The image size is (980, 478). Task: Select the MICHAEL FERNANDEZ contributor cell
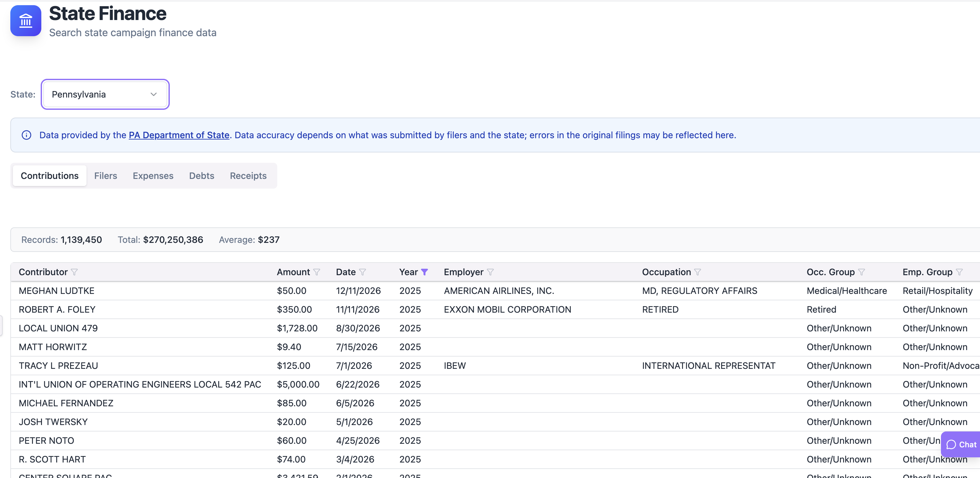(x=66, y=403)
